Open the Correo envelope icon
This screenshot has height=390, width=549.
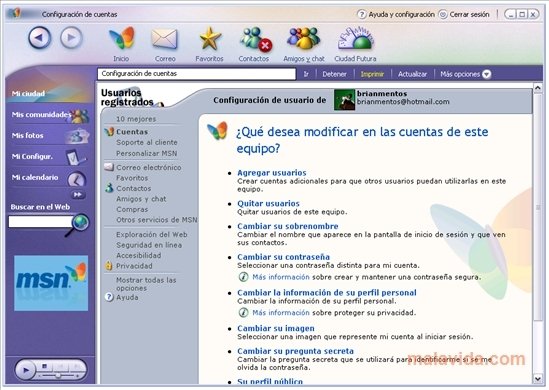[x=165, y=39]
